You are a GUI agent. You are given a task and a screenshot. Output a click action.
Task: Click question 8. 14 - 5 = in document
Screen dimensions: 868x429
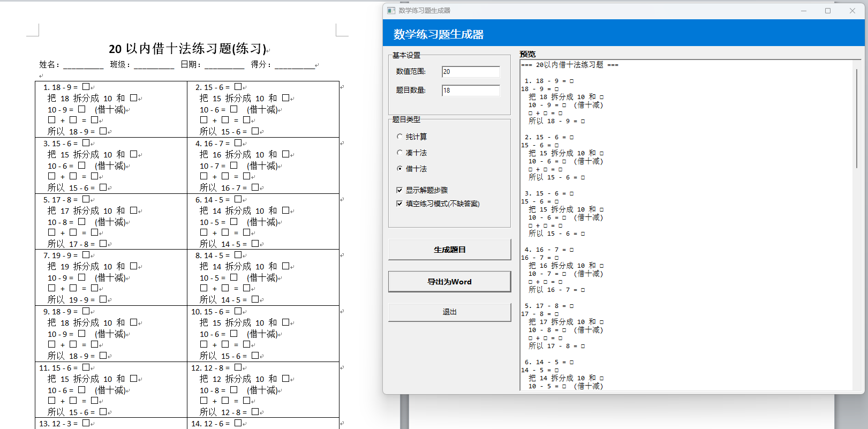tap(218, 255)
